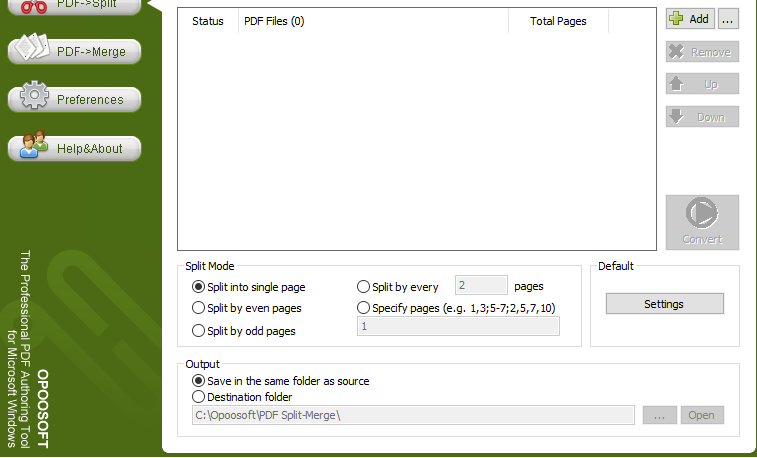
Task: Click the green plus Add button
Action: coord(690,19)
